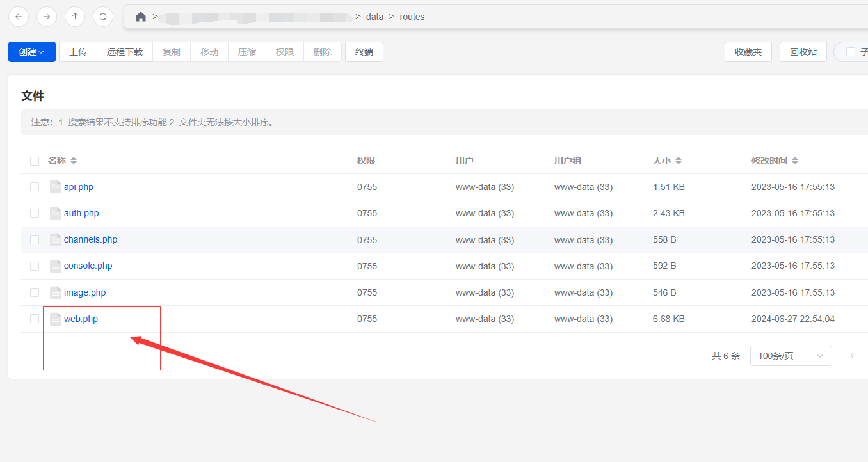The image size is (868, 462).
Task: Open the channels.php file link
Action: point(90,240)
